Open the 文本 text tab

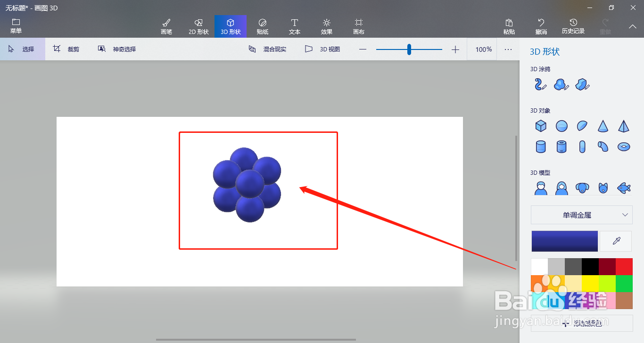(x=295, y=26)
